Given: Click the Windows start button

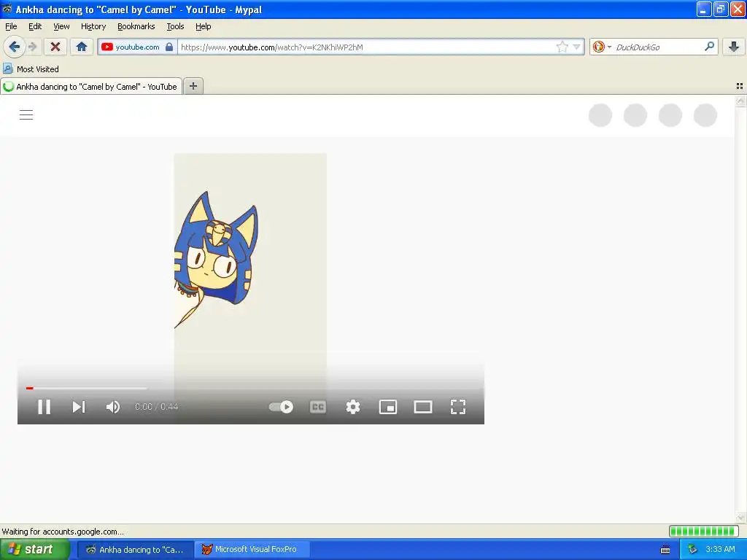Looking at the screenshot, I should (34, 549).
